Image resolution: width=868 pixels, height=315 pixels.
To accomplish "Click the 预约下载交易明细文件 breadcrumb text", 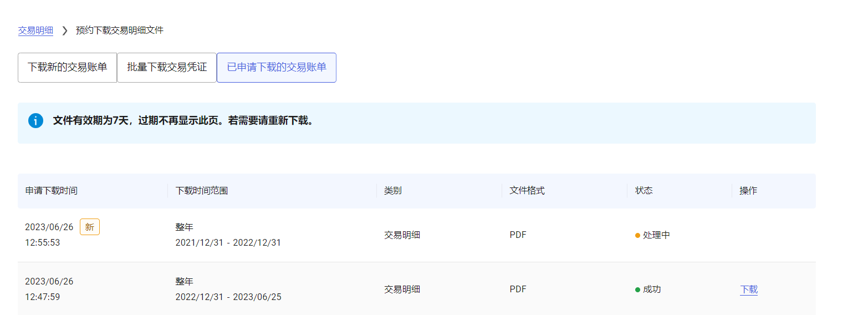I will [x=120, y=31].
